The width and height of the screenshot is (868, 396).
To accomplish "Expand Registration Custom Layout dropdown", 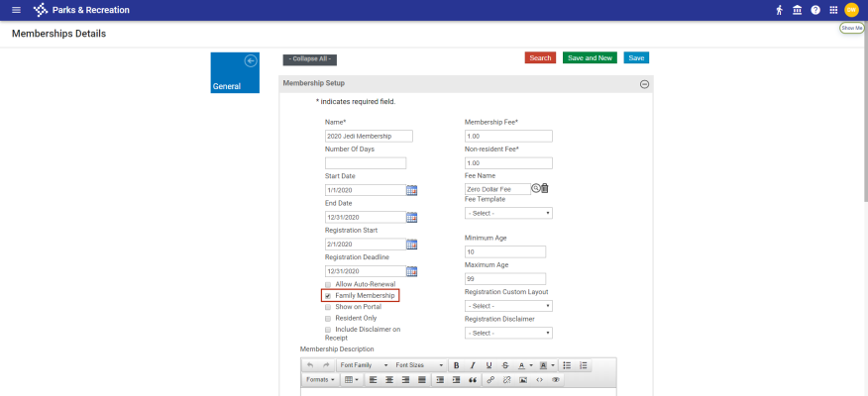I will tap(508, 306).
